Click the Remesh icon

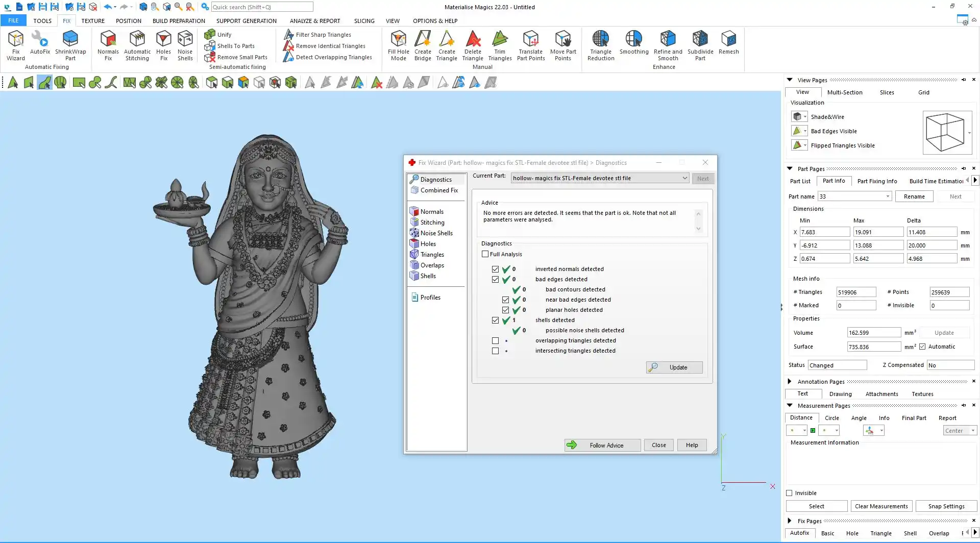[x=728, y=43]
